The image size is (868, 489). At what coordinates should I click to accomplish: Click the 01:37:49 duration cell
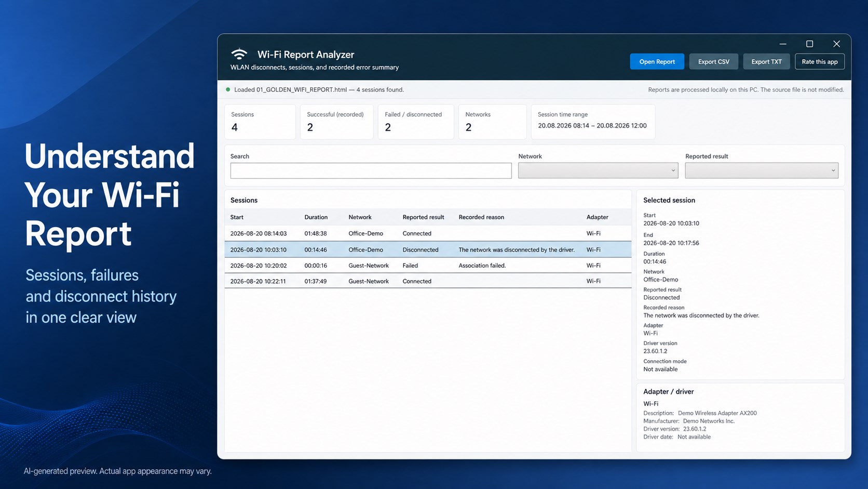point(316,282)
